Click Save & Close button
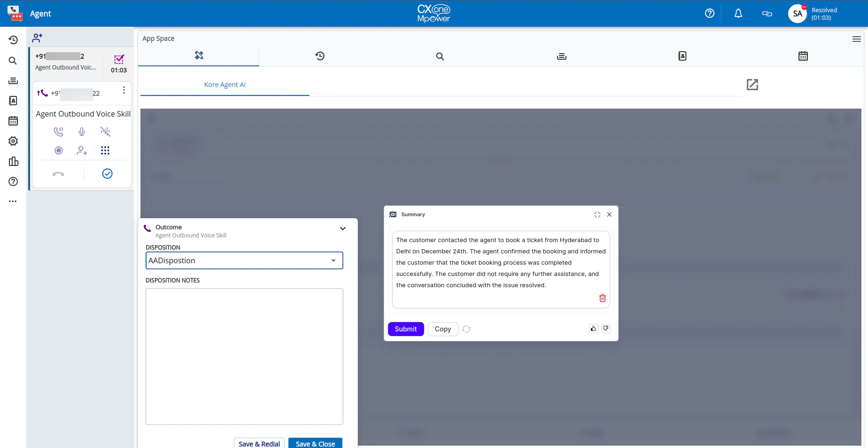Screen dimensions: 868x448 (x=316, y=443)
